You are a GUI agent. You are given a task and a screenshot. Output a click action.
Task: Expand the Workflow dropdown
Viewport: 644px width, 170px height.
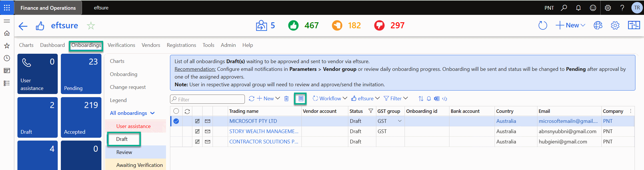(330, 99)
